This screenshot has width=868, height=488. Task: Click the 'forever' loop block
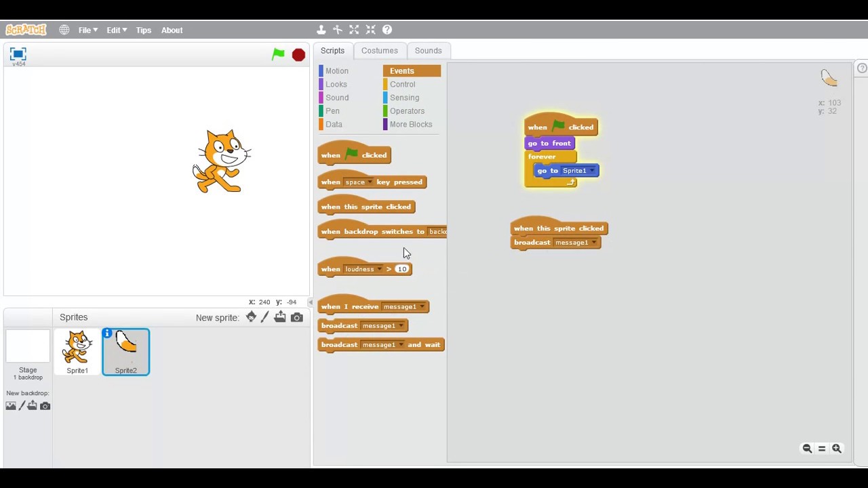[x=542, y=157]
